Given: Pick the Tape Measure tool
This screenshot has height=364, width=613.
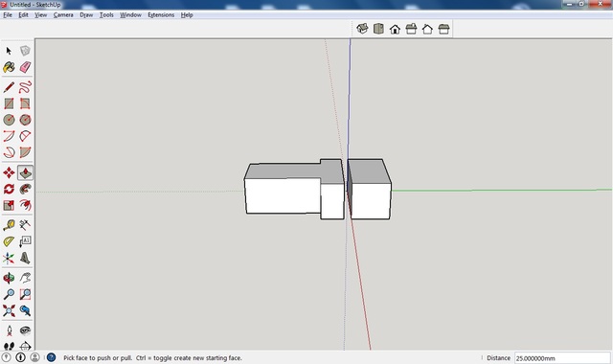Looking at the screenshot, I should click(x=9, y=225).
